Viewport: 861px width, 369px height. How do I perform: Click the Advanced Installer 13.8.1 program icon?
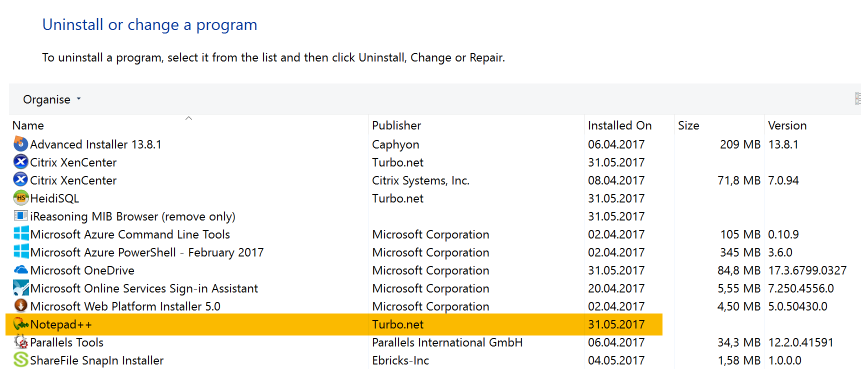(20, 144)
